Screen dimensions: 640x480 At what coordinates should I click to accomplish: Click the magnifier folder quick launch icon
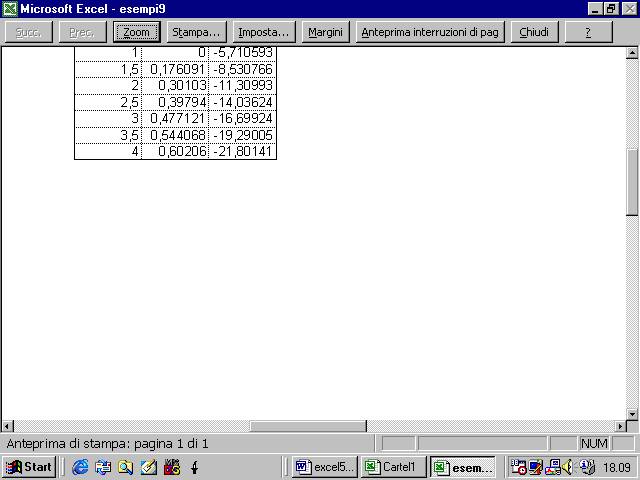(125, 467)
